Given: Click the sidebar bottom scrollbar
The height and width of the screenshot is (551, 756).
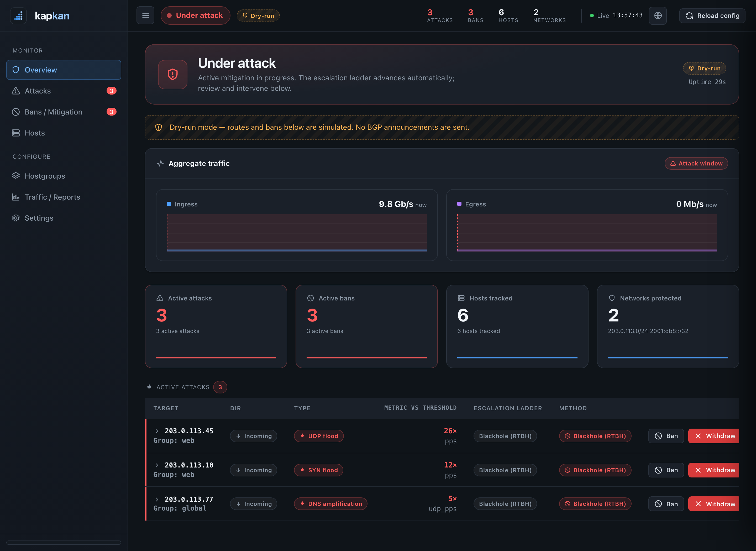Looking at the screenshot, I should [64, 542].
